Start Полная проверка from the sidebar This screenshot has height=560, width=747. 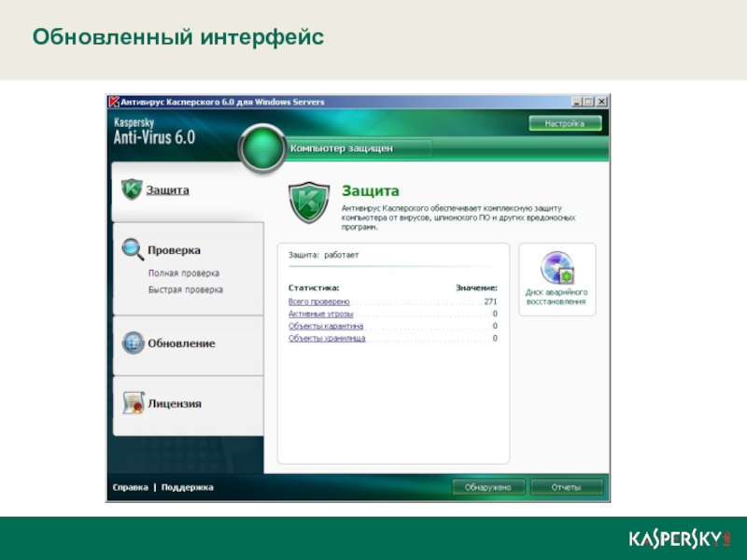click(x=183, y=273)
